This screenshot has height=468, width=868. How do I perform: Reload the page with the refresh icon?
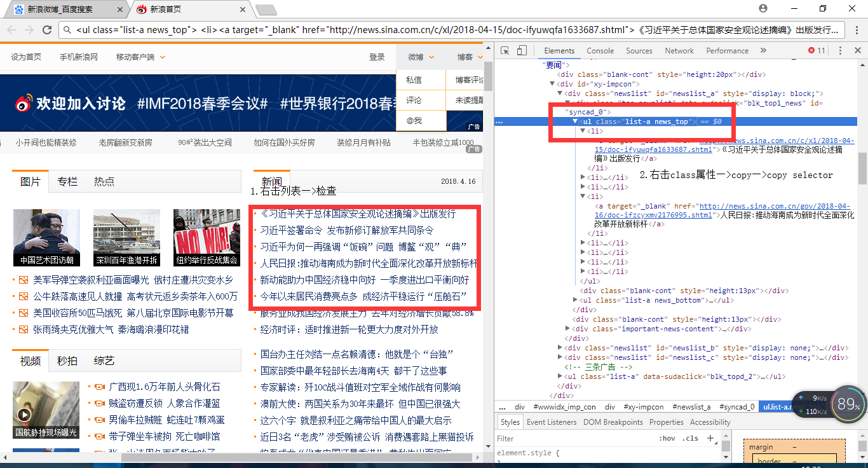click(47, 30)
